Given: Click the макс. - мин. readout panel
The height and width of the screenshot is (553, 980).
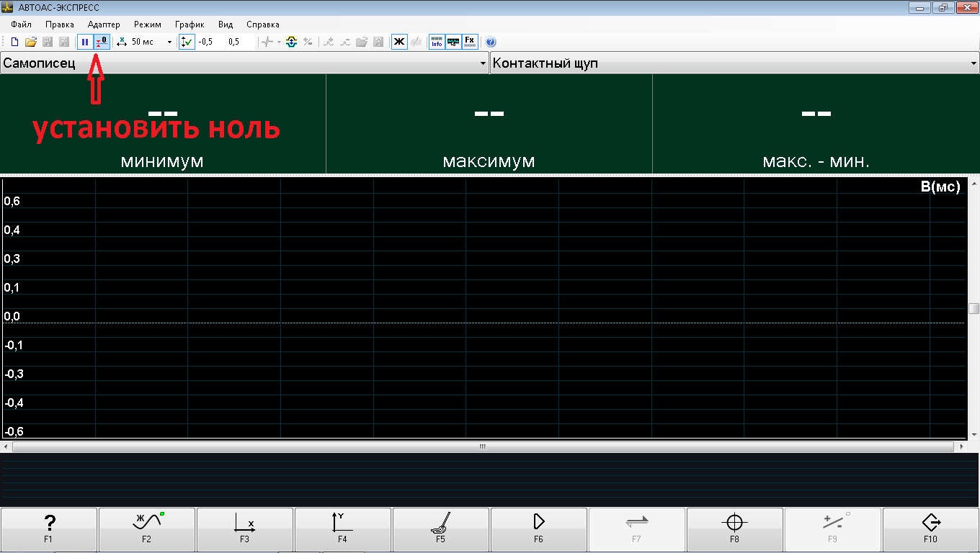Looking at the screenshot, I should pos(816,123).
